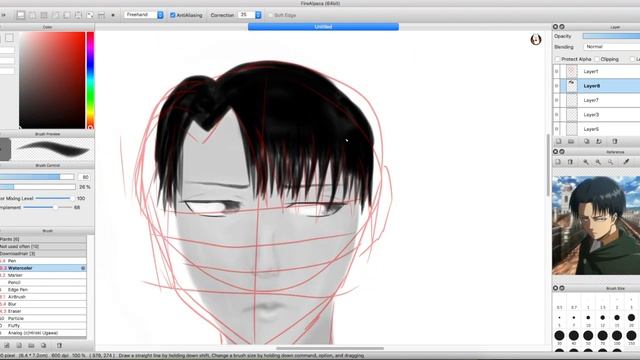
Task: Click the 3D perspective snap icon
Action: click(x=101, y=15)
